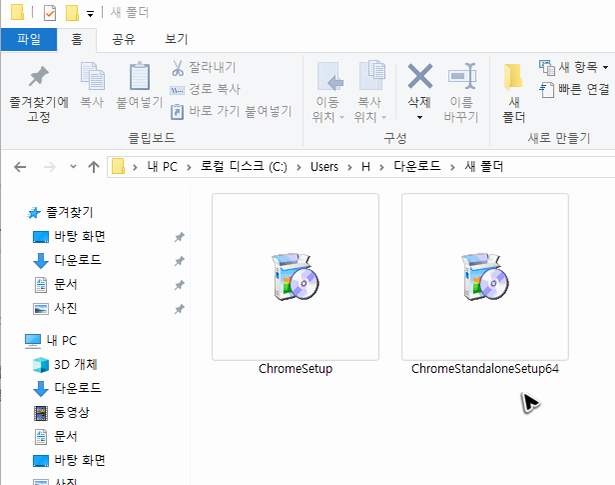Open the New item (새 항목) dropdown
The height and width of the screenshot is (485, 615).
click(573, 68)
